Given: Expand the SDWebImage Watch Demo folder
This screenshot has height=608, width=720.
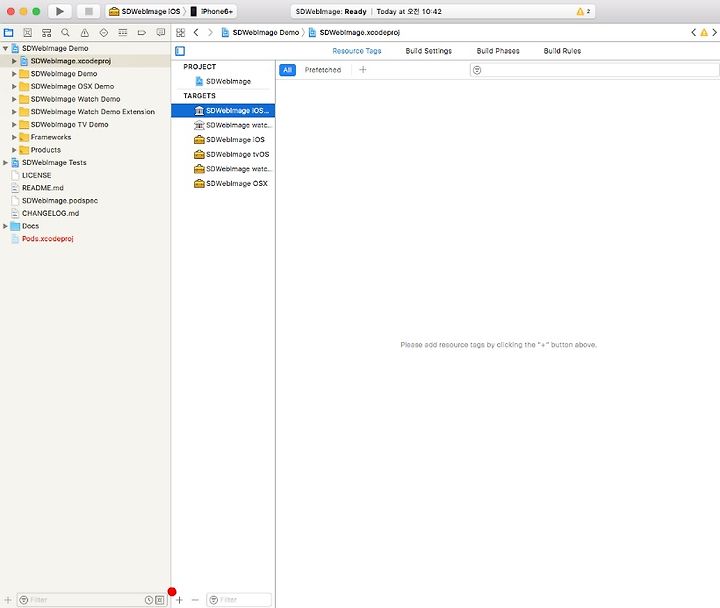Looking at the screenshot, I should coord(14,99).
